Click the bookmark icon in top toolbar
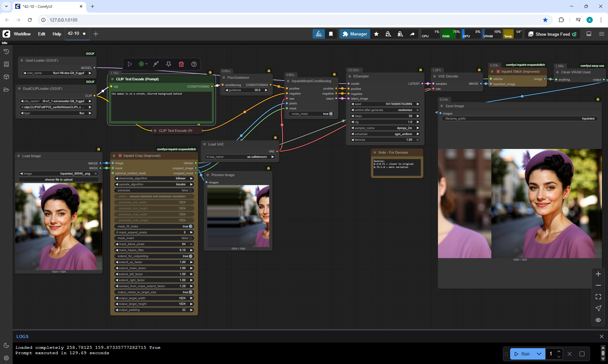 (x=331, y=34)
